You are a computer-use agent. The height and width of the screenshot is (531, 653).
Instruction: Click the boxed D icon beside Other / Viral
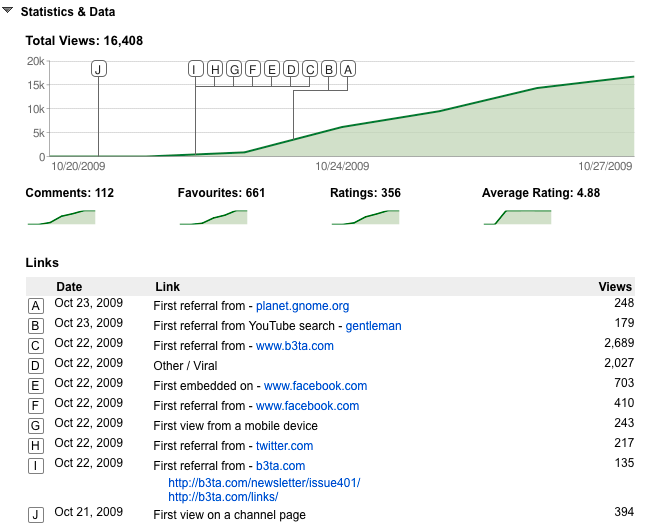[x=36, y=366]
